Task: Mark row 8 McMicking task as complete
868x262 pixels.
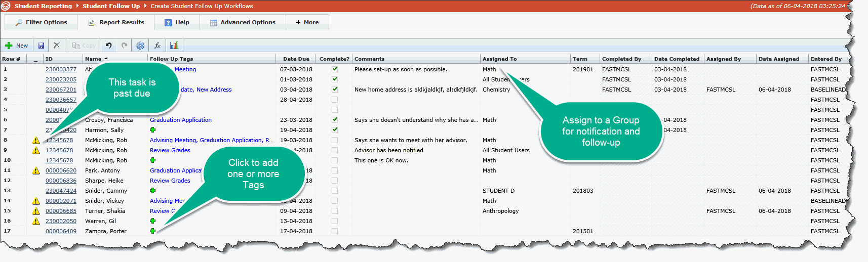Action: pos(334,140)
